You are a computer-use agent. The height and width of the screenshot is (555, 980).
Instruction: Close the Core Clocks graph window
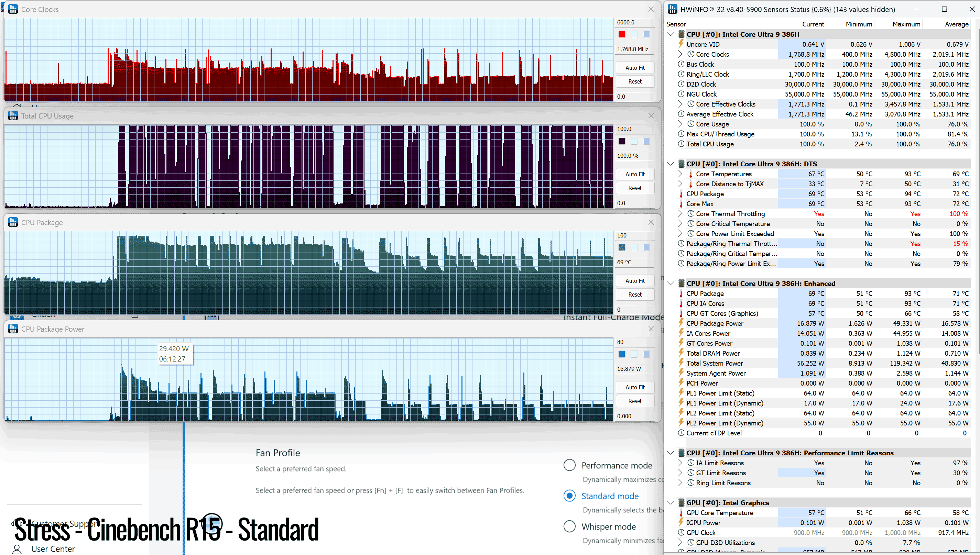[651, 9]
